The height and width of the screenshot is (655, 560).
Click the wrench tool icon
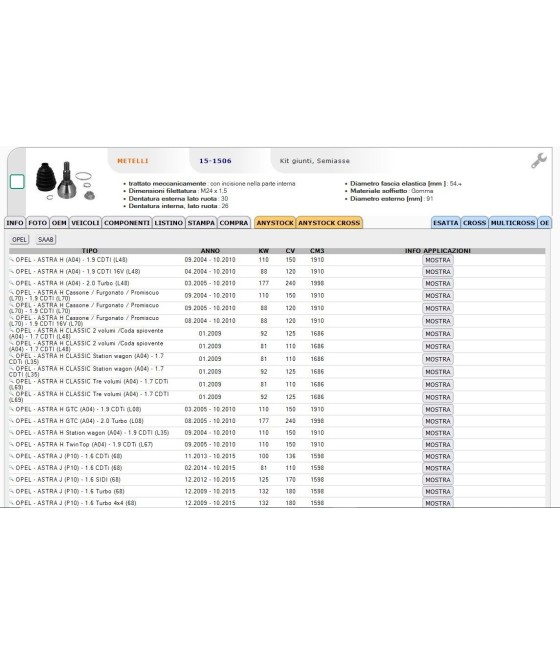click(x=539, y=160)
